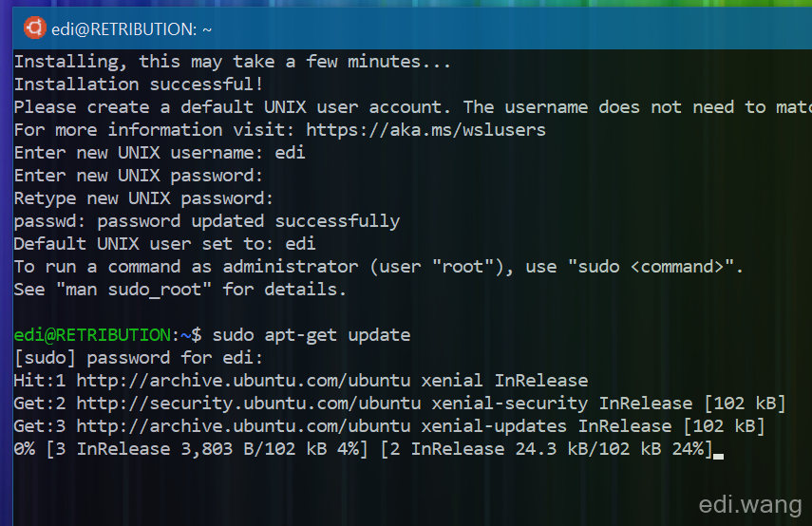Viewport: 812px width, 526px height.
Task: Click the 'Installation successful!' line
Action: tap(139, 85)
